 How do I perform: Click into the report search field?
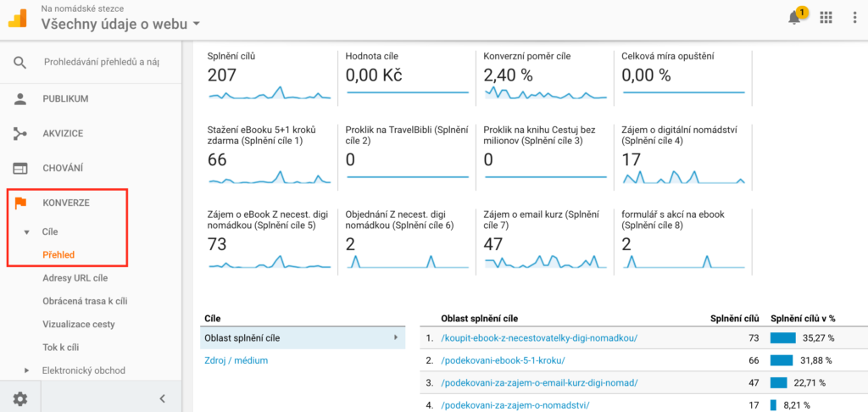102,62
